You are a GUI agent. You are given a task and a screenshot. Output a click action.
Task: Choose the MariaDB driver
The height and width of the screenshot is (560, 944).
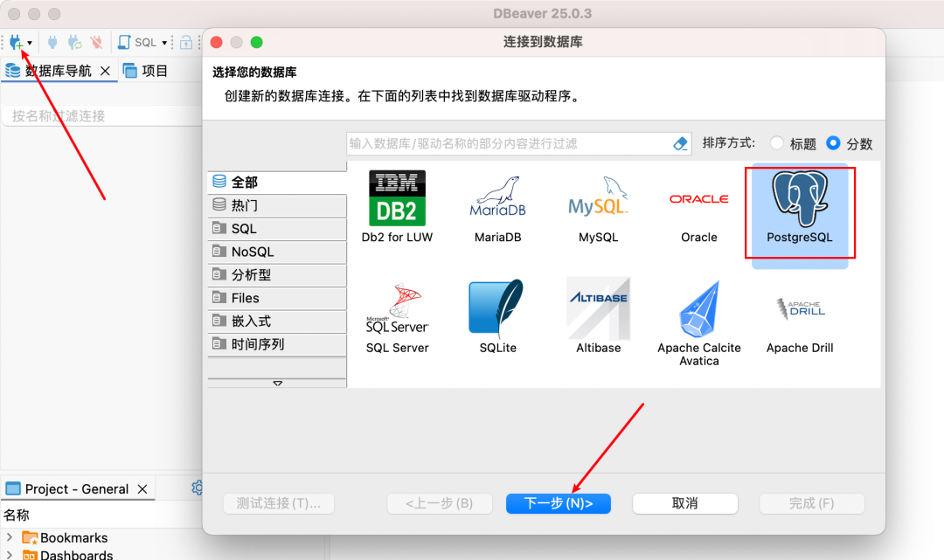point(497,205)
